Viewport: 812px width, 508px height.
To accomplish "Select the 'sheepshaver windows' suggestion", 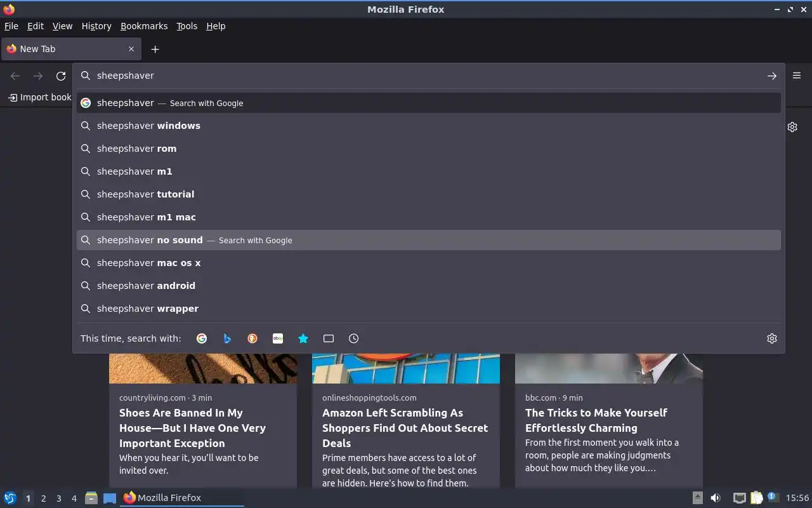I will coord(429,126).
